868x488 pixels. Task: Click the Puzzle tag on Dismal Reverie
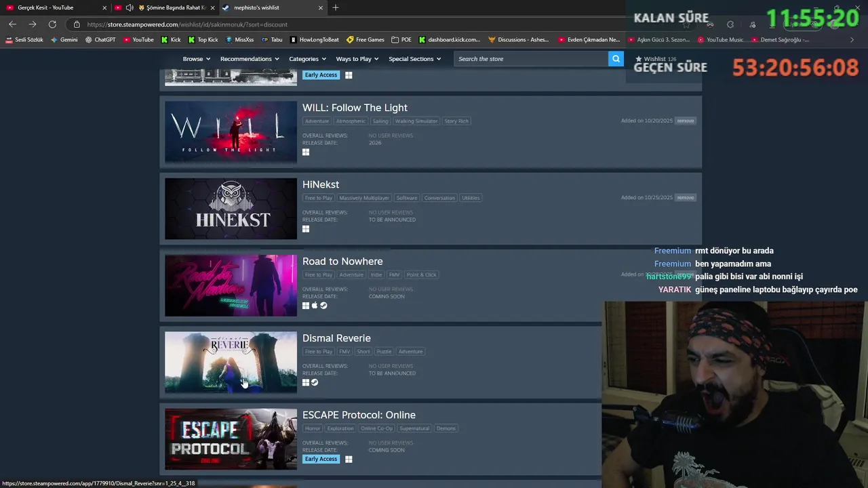tap(384, 352)
